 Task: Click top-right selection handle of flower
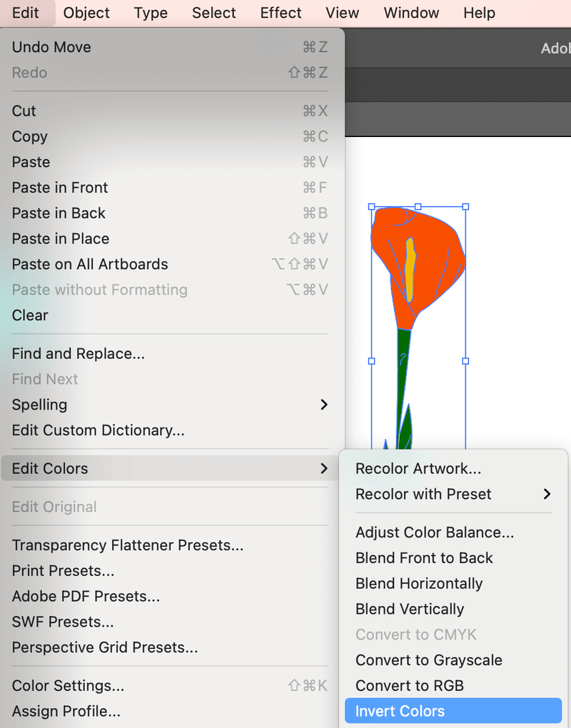(x=465, y=206)
